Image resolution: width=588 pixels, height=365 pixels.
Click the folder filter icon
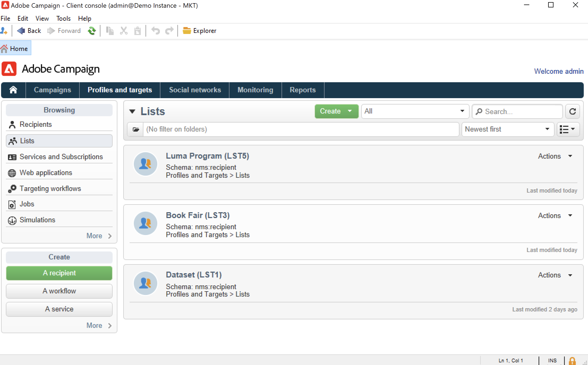136,129
